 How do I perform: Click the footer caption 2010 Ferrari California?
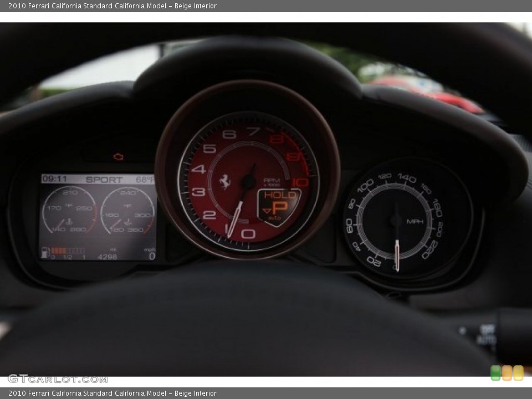click(x=112, y=393)
